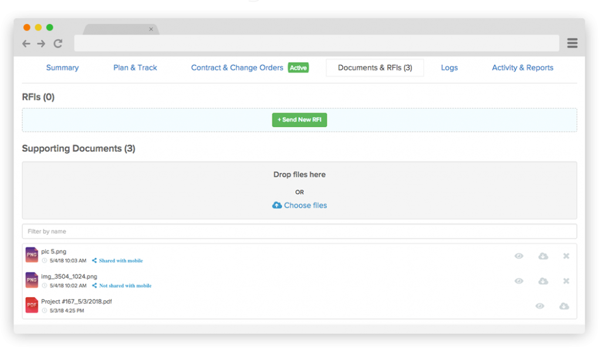Image resolution: width=601 pixels, height=364 pixels.
Task: Preview pic 5.png with the eye icon
Action: coord(519,256)
